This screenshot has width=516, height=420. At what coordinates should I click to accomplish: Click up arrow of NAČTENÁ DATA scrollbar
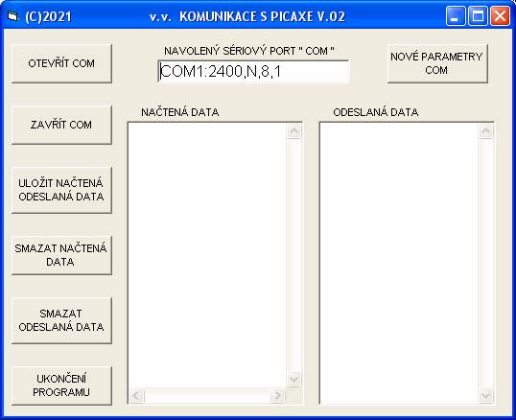pyautogui.click(x=294, y=131)
